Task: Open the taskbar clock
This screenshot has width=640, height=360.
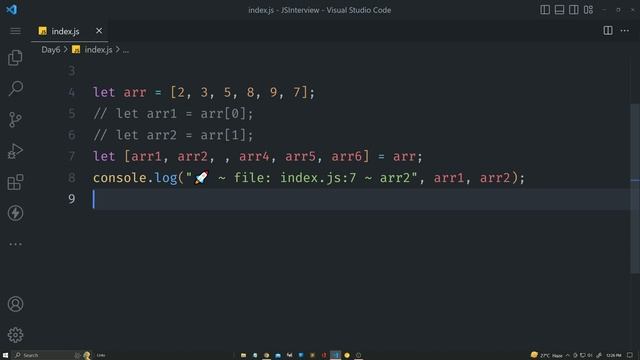Action: (x=613, y=355)
